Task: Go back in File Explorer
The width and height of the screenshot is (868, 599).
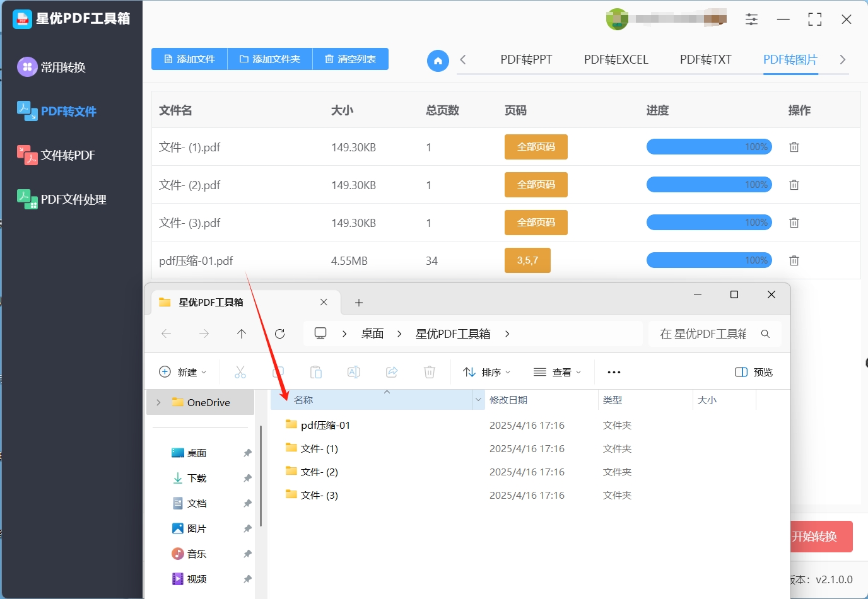Action: click(x=167, y=334)
